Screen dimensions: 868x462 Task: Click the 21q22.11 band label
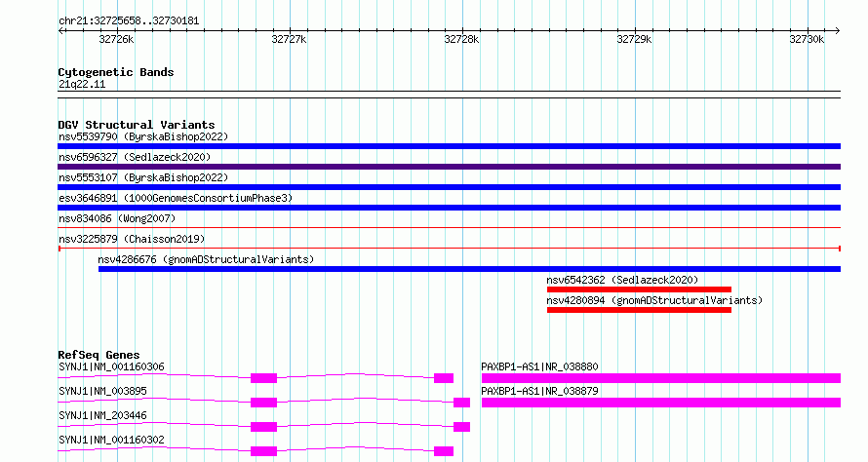tap(82, 84)
